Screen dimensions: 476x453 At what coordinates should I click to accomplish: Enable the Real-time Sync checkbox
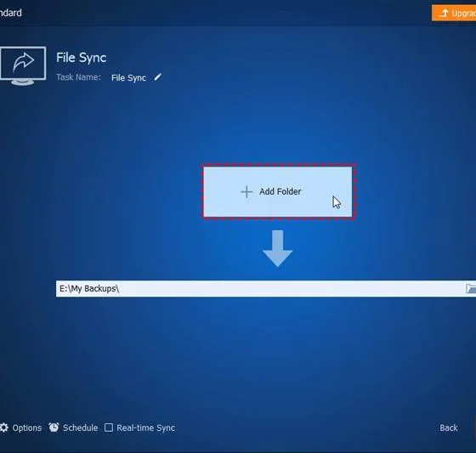(x=109, y=428)
